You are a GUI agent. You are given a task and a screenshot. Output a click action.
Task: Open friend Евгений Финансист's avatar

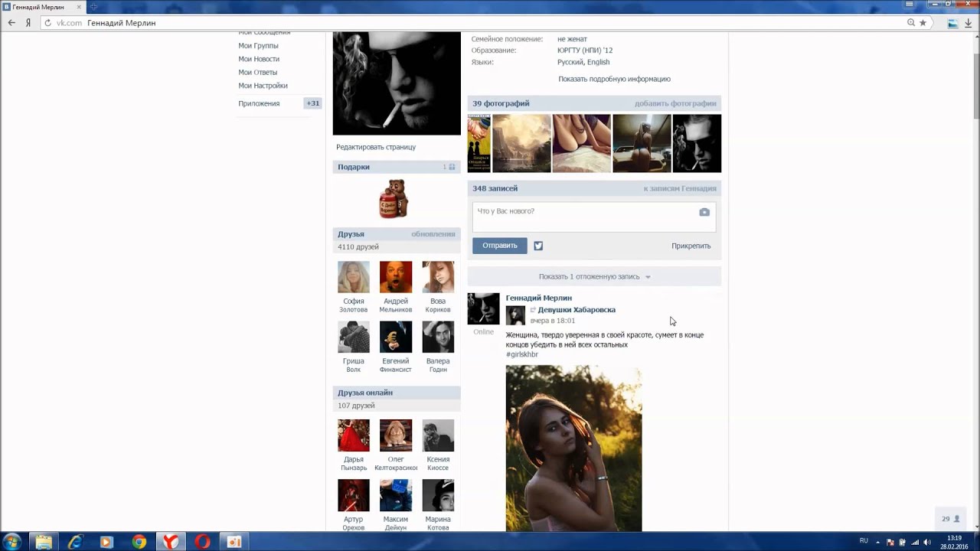pos(396,337)
